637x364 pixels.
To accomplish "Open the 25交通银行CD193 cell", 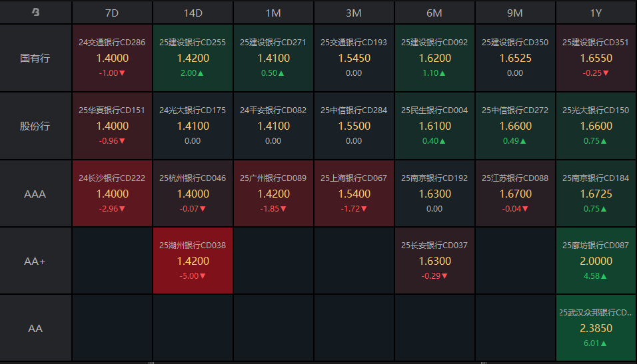I will tap(354, 58).
